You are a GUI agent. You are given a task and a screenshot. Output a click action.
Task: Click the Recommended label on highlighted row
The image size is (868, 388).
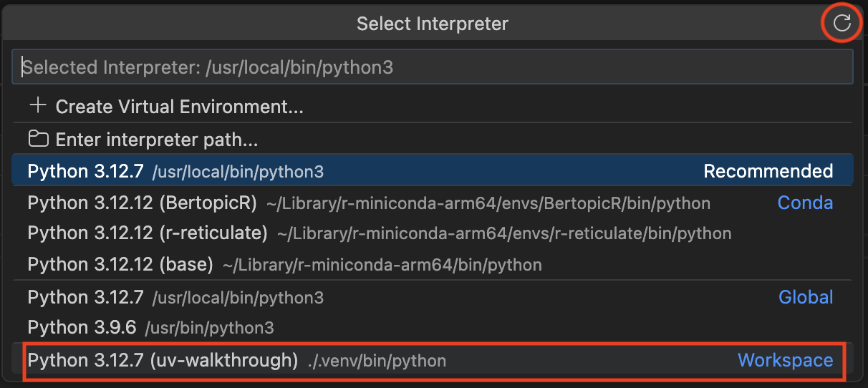point(768,172)
